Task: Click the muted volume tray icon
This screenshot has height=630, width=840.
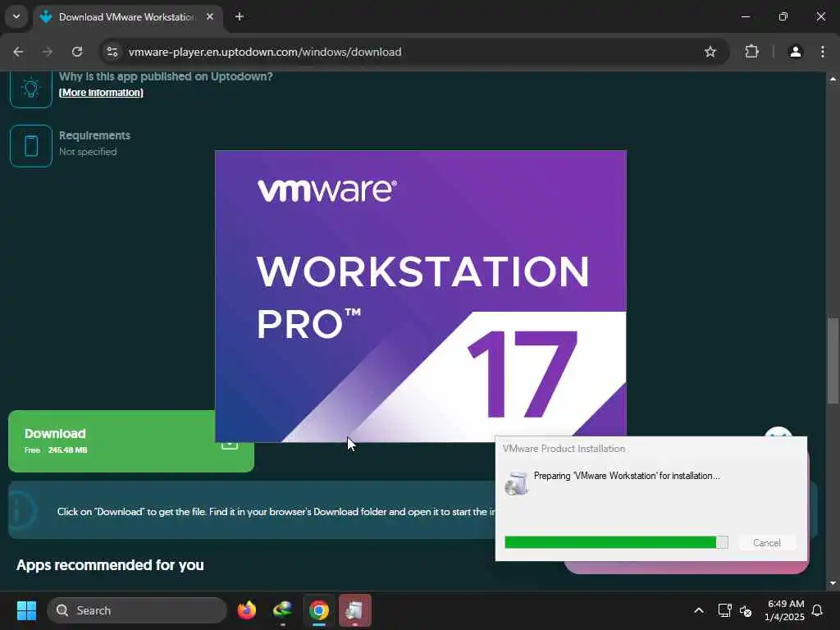Action: [x=745, y=610]
